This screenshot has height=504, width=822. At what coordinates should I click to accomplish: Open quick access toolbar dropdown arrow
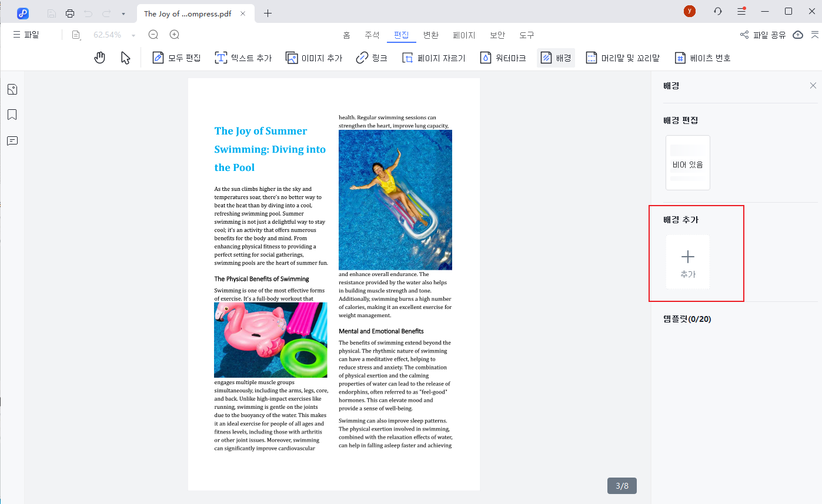point(123,14)
